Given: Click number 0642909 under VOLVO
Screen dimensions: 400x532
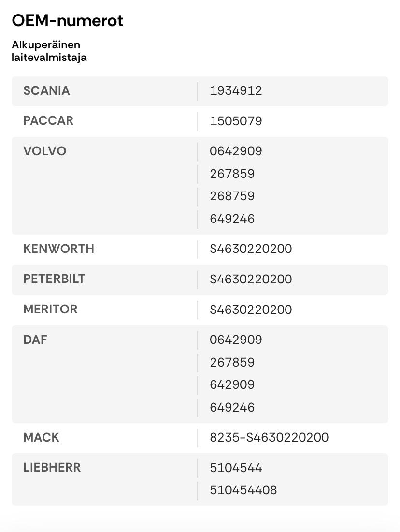Looking at the screenshot, I should click(x=236, y=151).
